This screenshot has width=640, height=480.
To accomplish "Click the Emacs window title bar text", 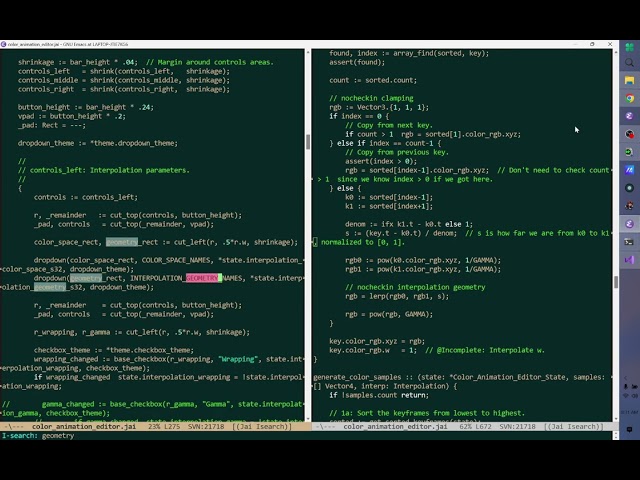I will pos(68,44).
